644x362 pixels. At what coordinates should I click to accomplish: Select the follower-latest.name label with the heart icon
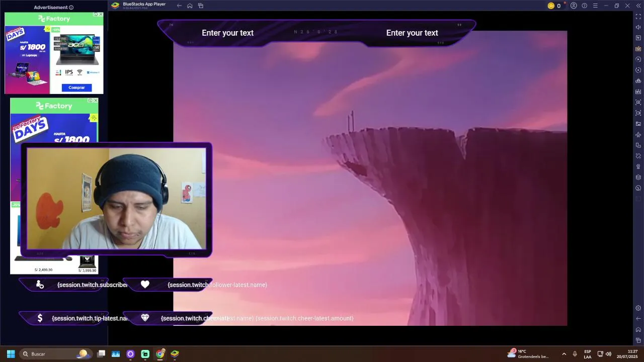click(x=195, y=285)
